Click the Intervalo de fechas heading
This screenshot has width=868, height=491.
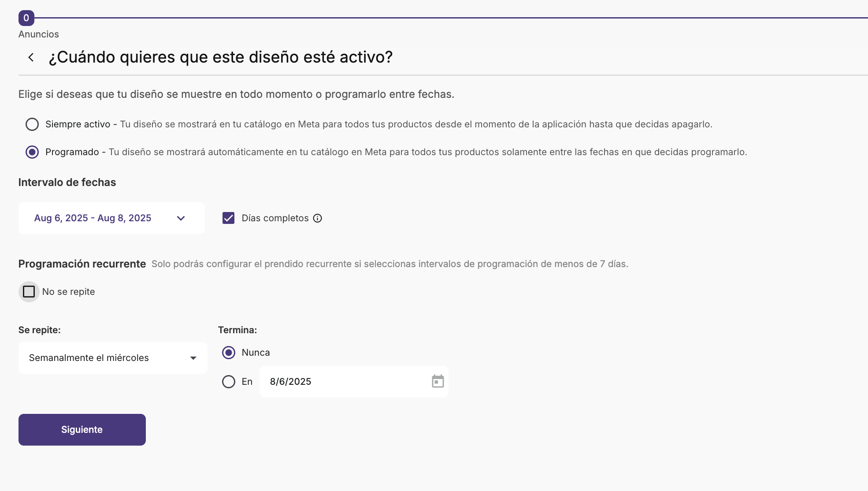(67, 182)
